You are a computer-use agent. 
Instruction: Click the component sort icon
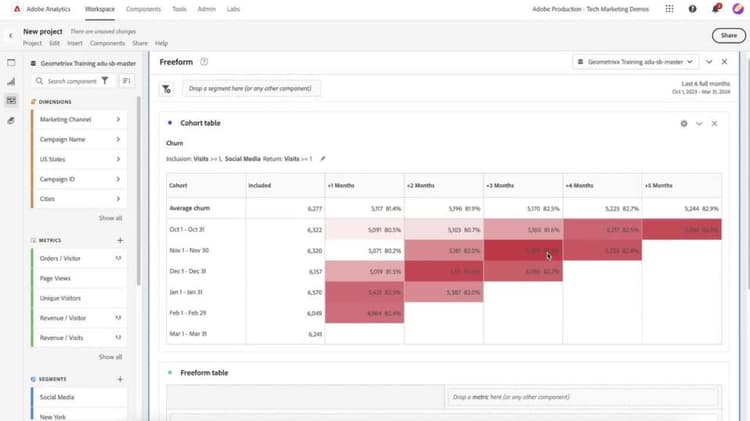pyautogui.click(x=126, y=81)
